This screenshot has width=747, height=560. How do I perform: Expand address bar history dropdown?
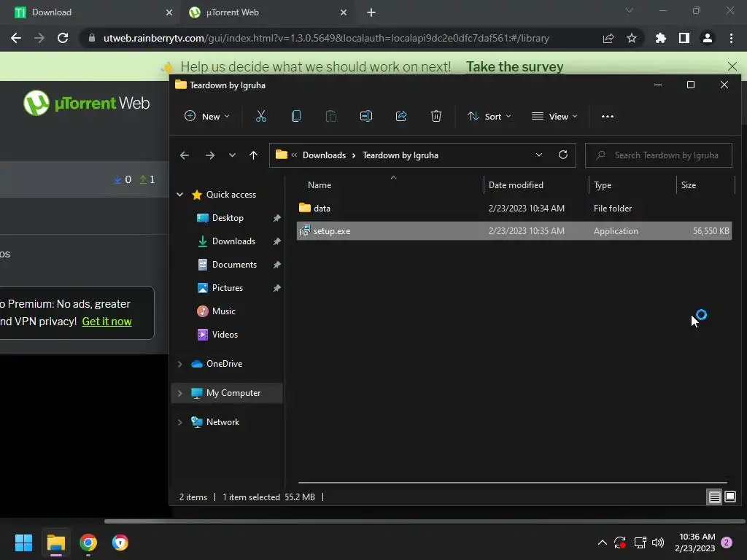(539, 155)
